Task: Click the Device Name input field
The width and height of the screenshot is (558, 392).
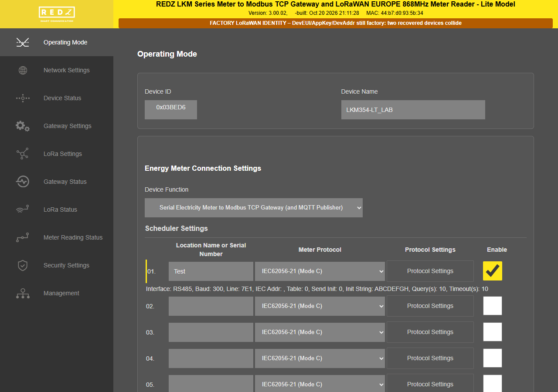Action: [x=413, y=110]
